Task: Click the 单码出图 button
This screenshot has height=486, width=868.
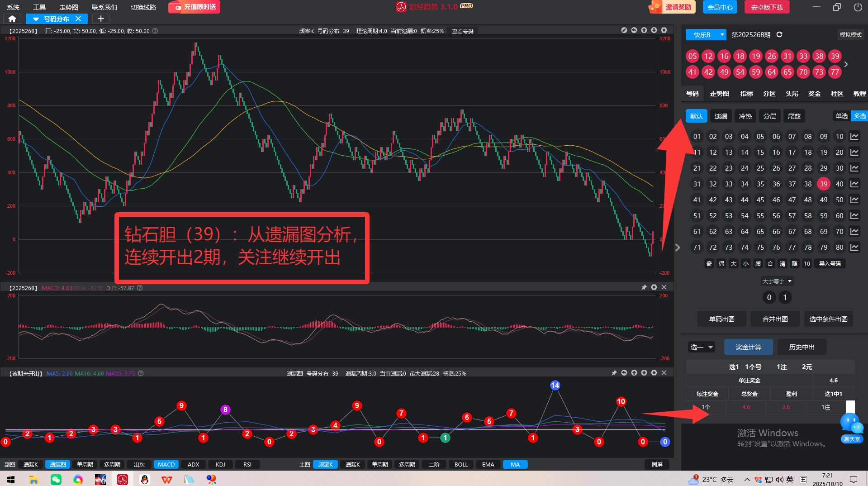Action: pyautogui.click(x=721, y=319)
